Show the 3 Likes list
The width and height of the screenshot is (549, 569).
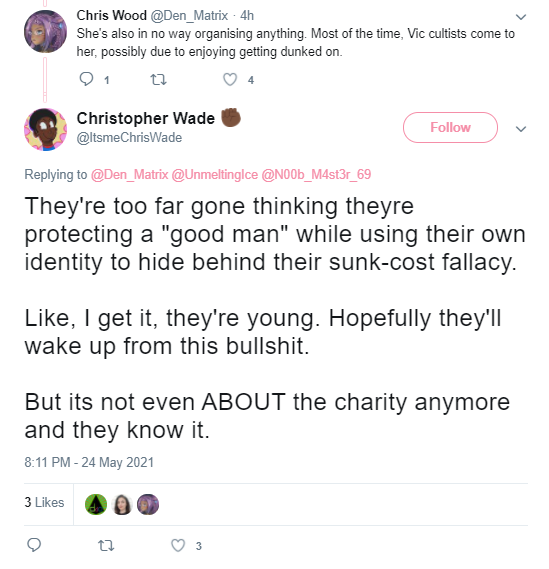[44, 502]
